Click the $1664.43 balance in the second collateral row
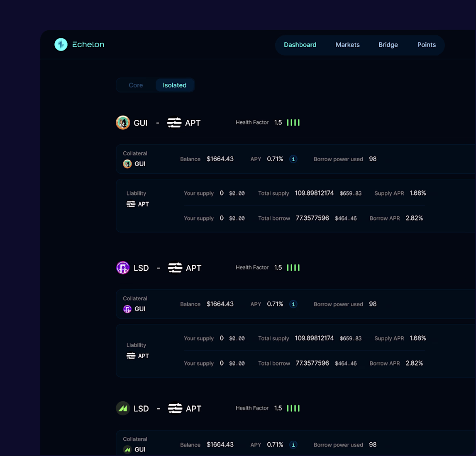The width and height of the screenshot is (476, 456). pos(220,304)
